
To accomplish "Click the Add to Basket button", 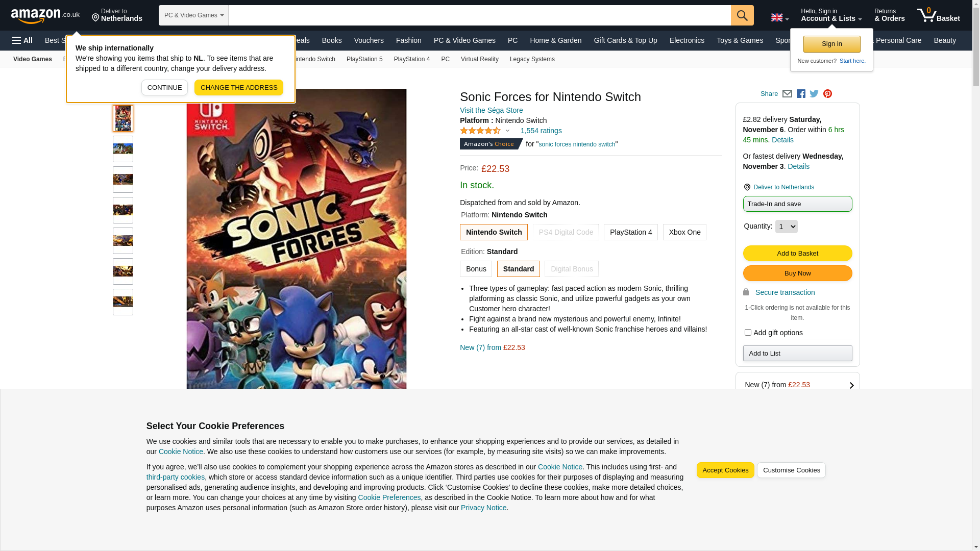I will coord(797,254).
